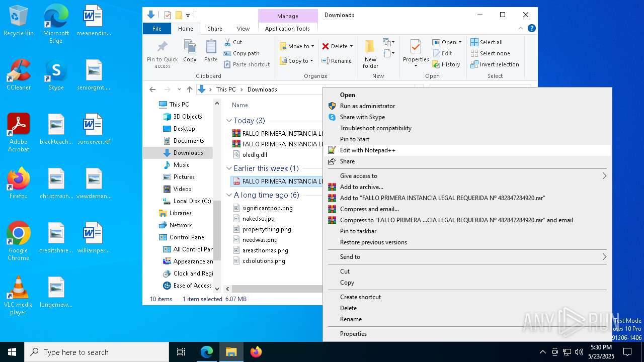Screen dimensions: 644x362
Task: Expand Give access to submenu
Action: [x=467, y=176]
